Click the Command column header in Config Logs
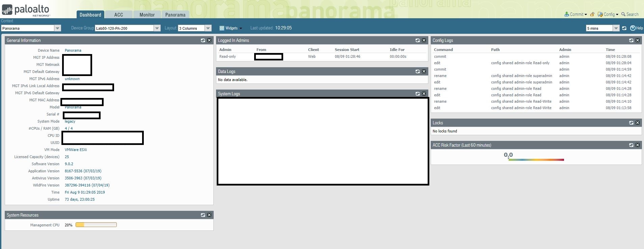Screen dimensions: 644x249 pos(444,50)
